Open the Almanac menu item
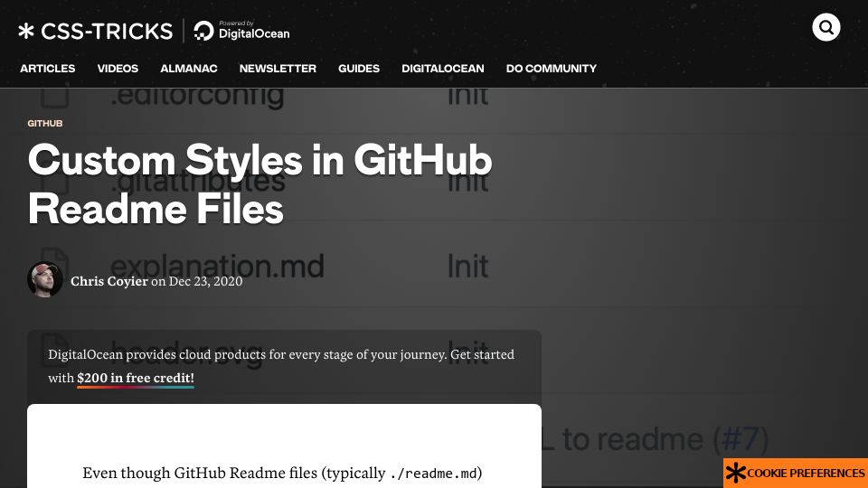This screenshot has height=488, width=868. [189, 69]
